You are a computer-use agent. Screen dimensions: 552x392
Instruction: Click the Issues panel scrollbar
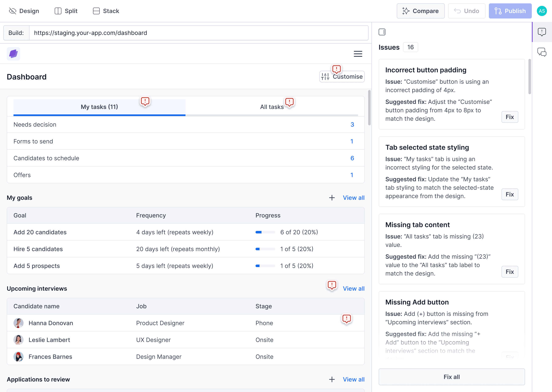click(x=529, y=77)
